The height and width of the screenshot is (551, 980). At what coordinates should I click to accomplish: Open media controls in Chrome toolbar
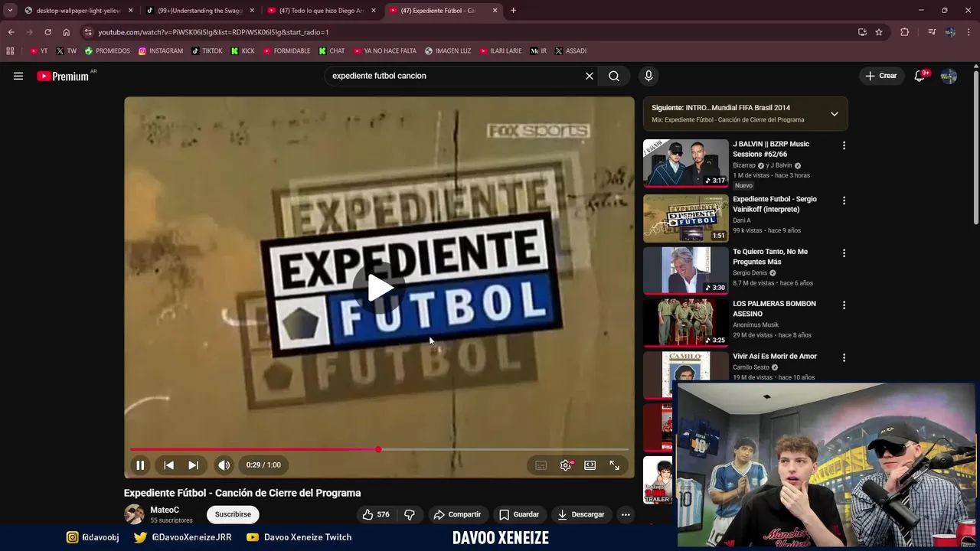point(932,32)
